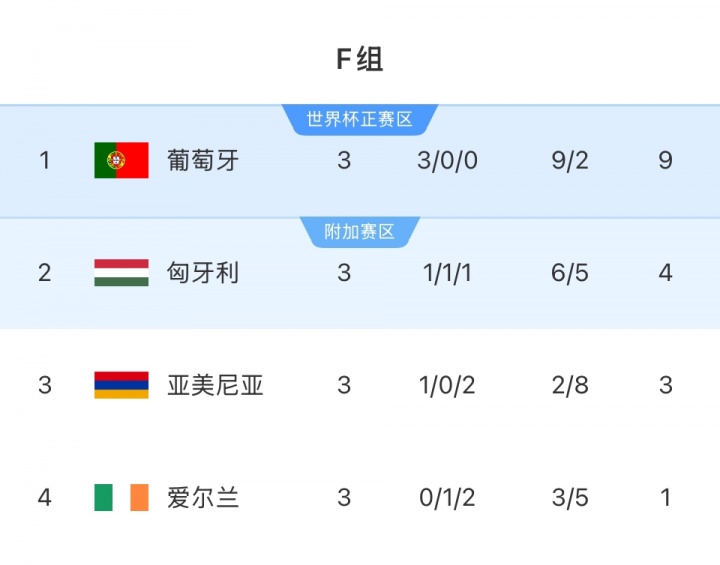Viewport: 720px width, 565px height.
Task: Click rank number 1 in the table
Action: [44, 160]
